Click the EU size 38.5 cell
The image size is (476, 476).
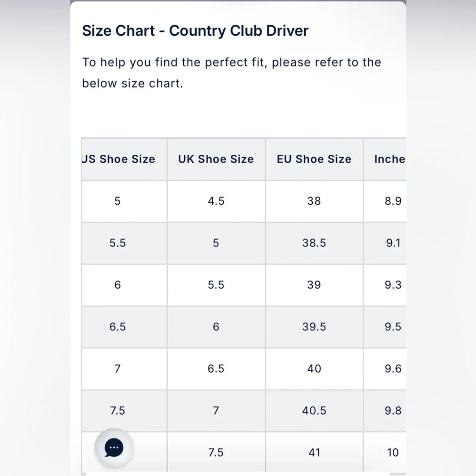click(314, 243)
